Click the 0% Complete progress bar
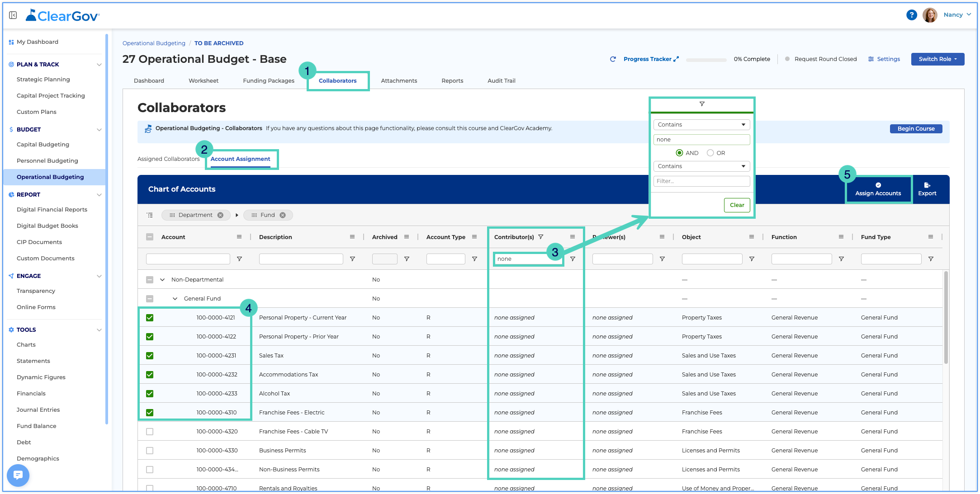The image size is (980, 494). pos(706,60)
